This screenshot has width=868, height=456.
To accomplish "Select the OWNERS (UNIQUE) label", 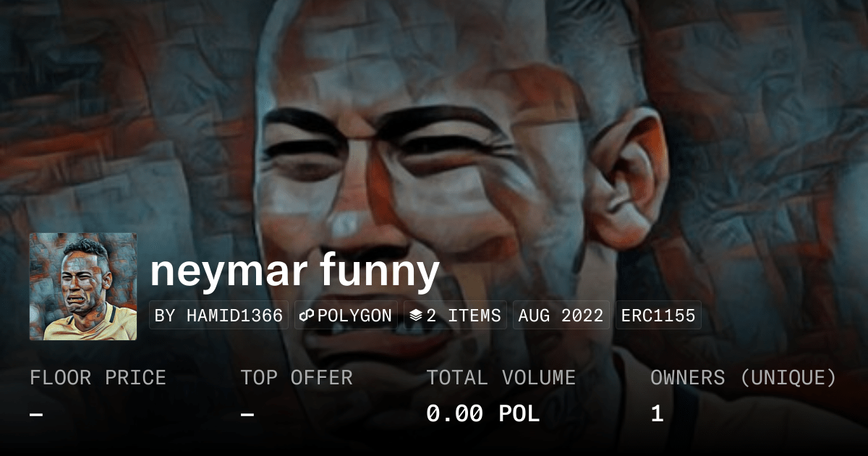I will pos(744,378).
